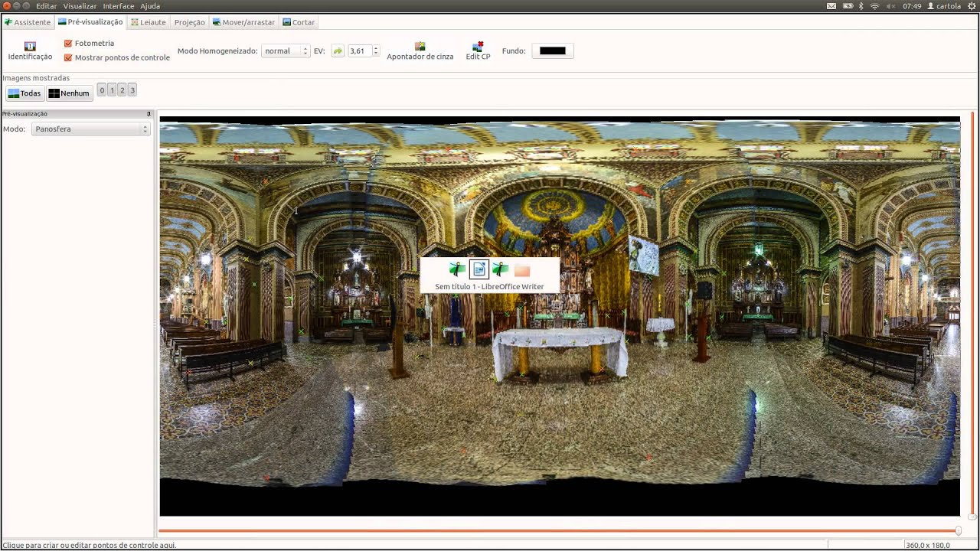Click the status bar size 360,0 x 180,0
This screenshot has height=551, width=980.
927,546
